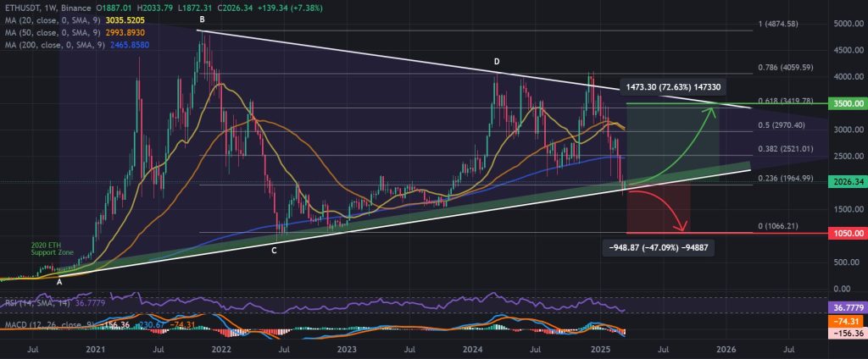Select the 1500.00 price axis label
This screenshot has height=359, width=868.
848,209
